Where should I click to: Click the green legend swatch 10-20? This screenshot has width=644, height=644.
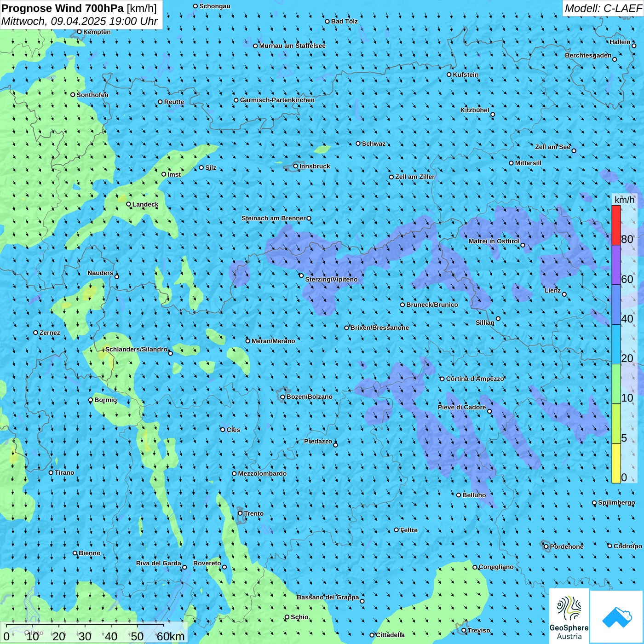[616, 384]
